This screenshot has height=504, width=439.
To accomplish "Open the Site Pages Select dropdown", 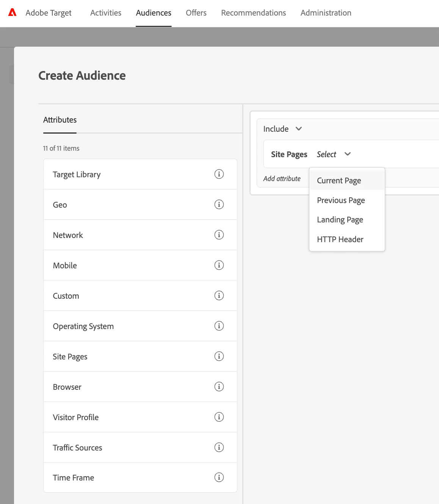I will click(x=334, y=154).
